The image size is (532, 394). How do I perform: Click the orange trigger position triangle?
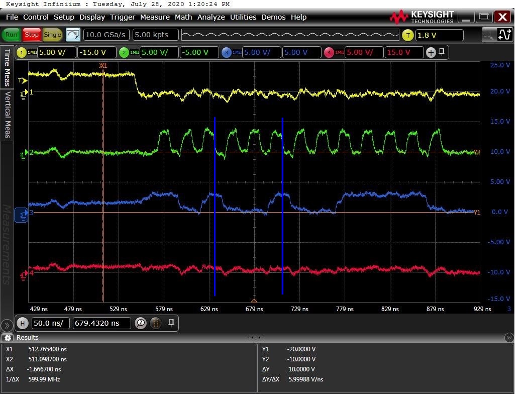[x=254, y=301]
